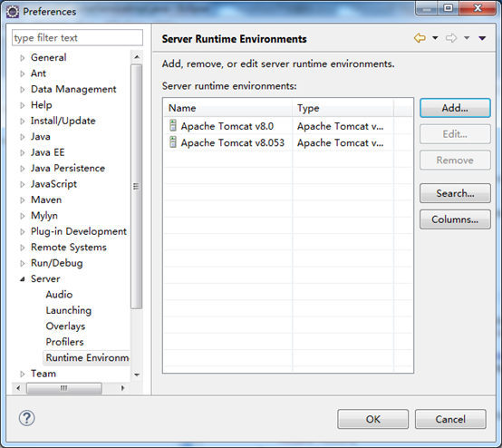This screenshot has height=448, width=502.
Task: Open the back history dropdown arrow
Action: point(435,38)
